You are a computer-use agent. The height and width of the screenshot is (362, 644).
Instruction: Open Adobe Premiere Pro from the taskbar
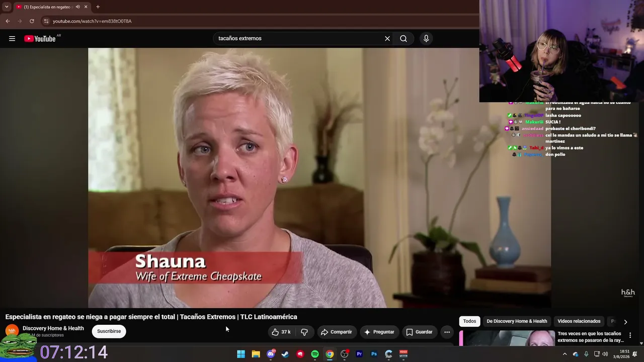click(359, 354)
